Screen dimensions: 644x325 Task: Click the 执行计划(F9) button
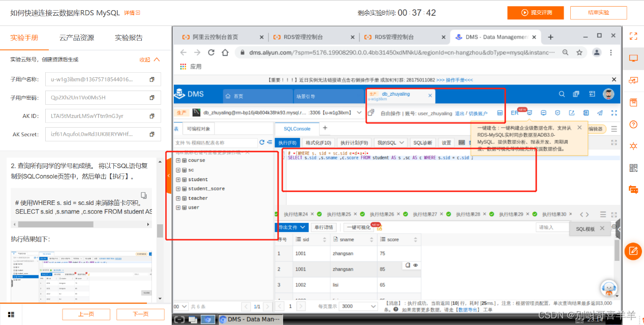(x=354, y=143)
